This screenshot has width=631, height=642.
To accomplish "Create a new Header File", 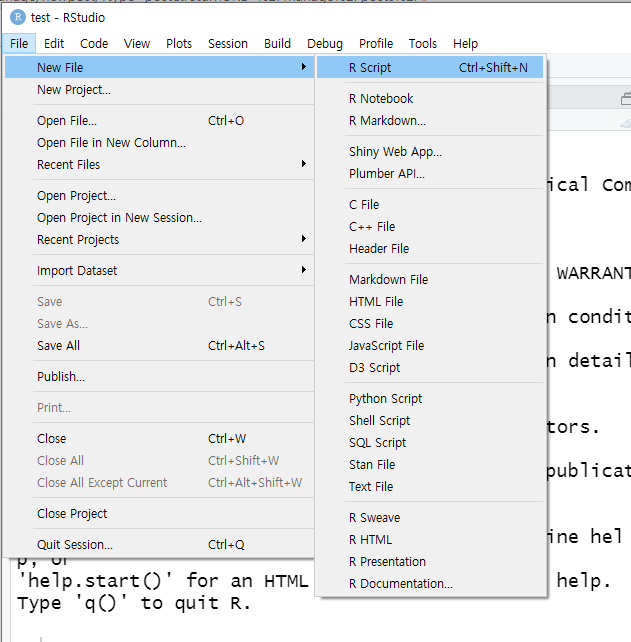I will pyautogui.click(x=430, y=249).
